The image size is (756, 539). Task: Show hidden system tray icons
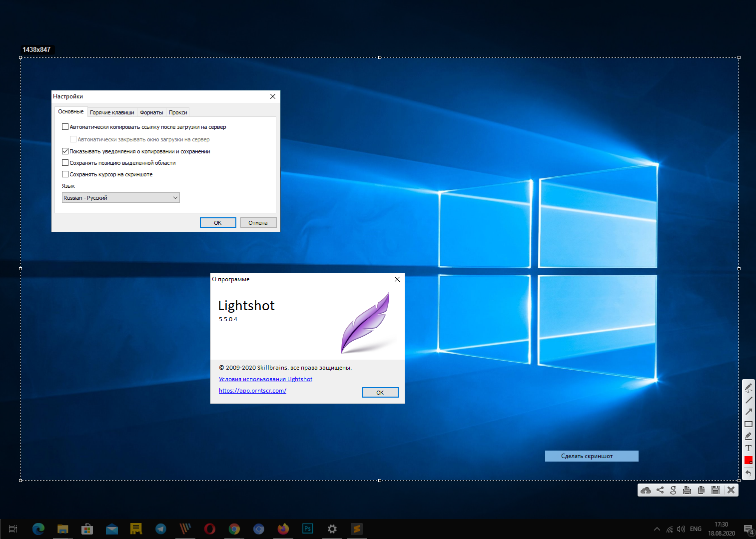657,529
